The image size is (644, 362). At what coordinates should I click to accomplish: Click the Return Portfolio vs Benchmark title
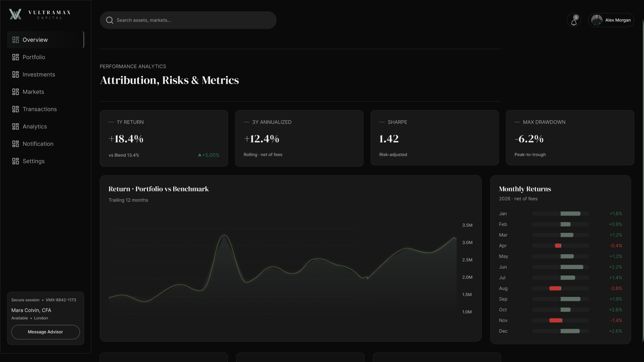pyautogui.click(x=159, y=189)
